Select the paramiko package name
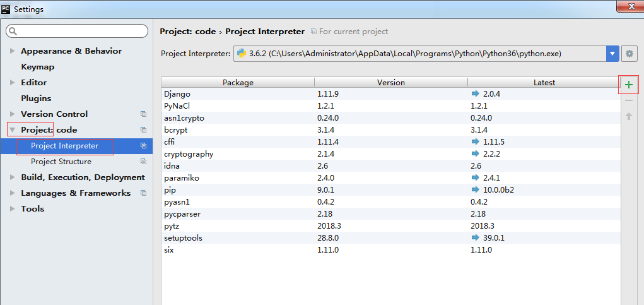The image size is (644, 305). coord(181,178)
